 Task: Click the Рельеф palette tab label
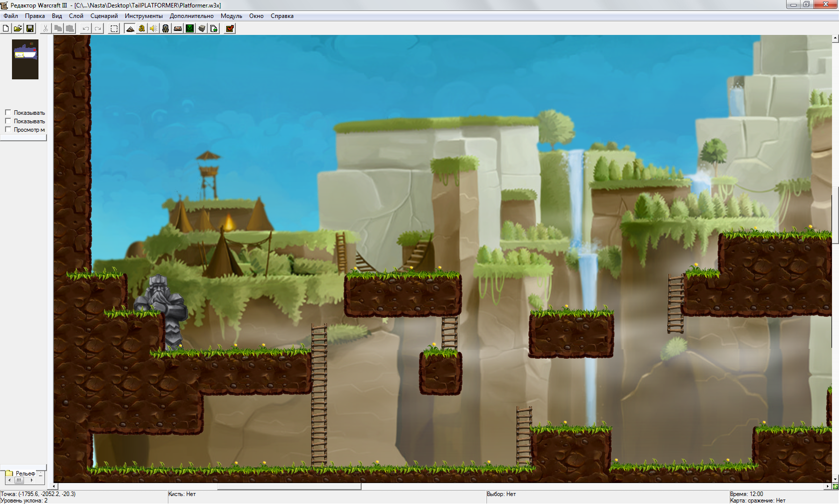pyautogui.click(x=25, y=474)
